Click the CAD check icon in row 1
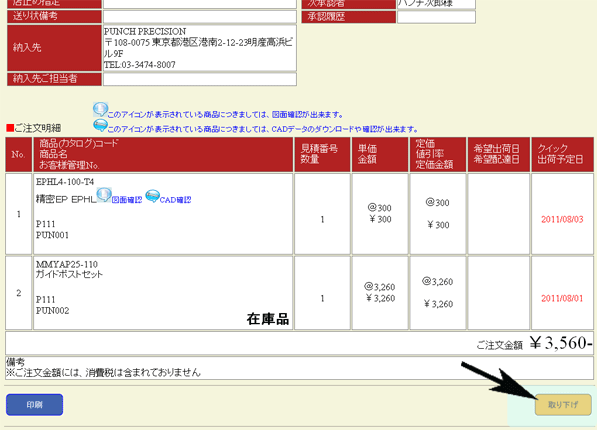Viewport: 597px width, 430px height. (x=152, y=196)
